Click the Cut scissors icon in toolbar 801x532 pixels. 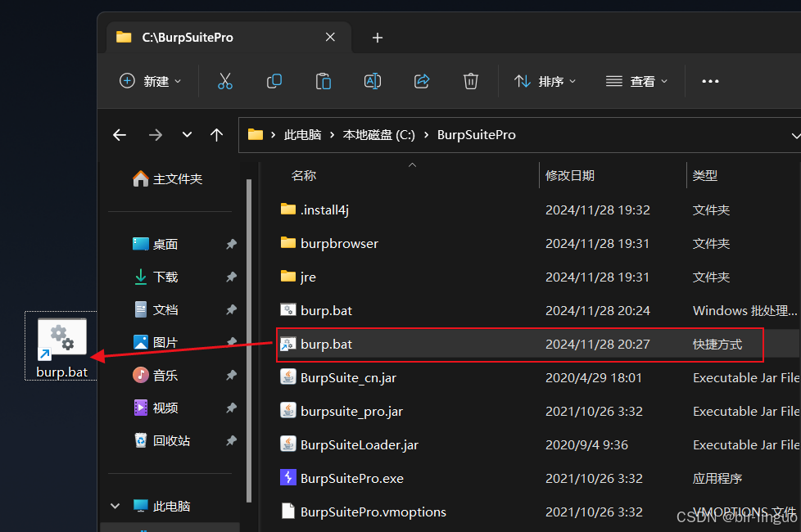224,81
